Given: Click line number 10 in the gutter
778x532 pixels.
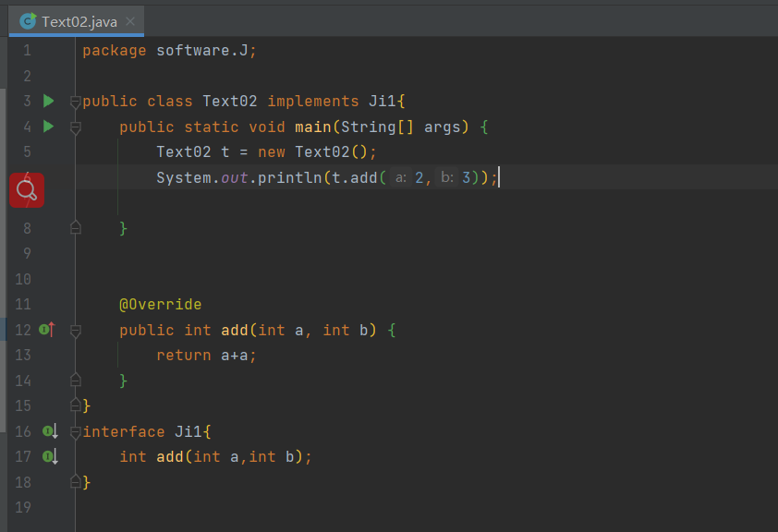Looking at the screenshot, I should click(x=23, y=279).
